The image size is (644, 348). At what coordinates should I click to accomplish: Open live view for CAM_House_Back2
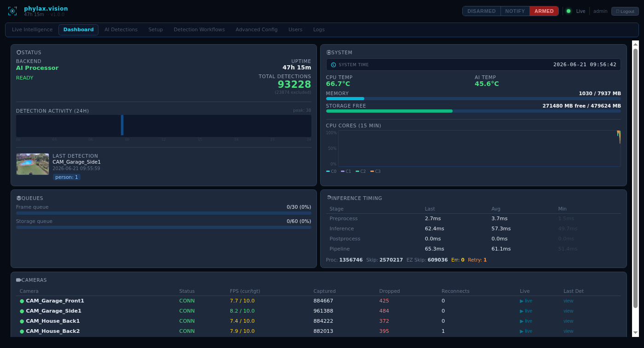(526, 331)
